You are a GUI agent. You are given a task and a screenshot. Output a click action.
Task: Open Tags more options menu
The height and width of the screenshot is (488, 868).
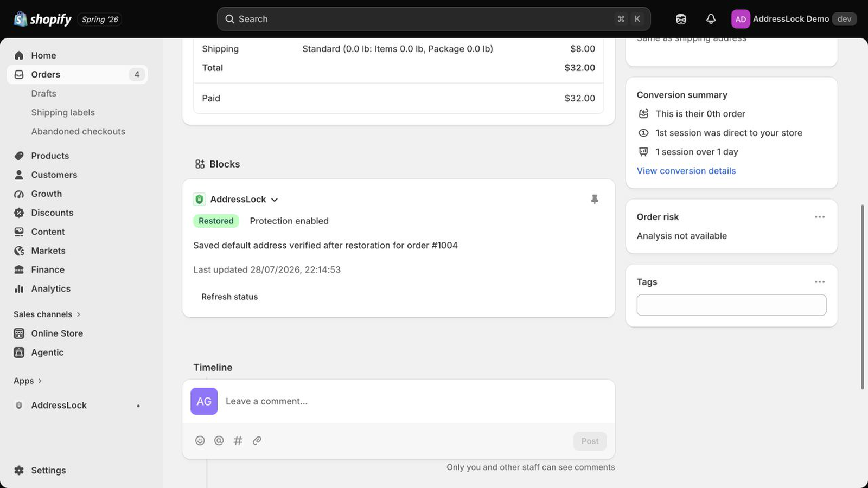[820, 282]
